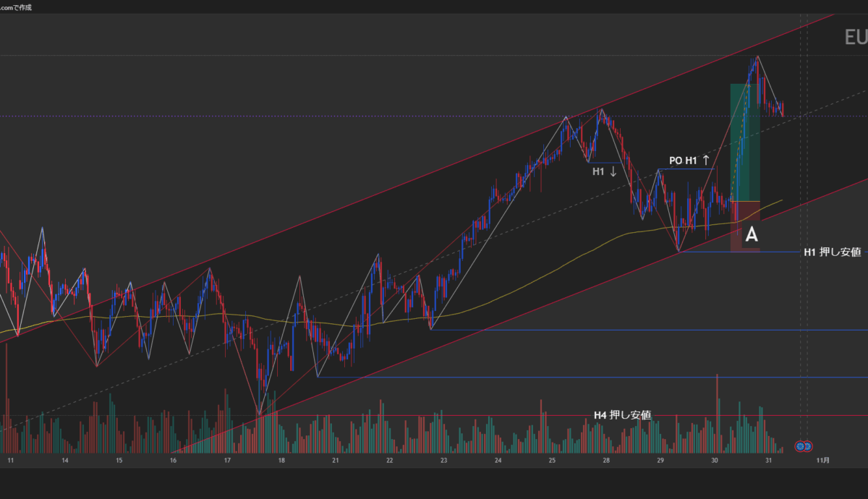Select the 'H1 ↓' chart label
Viewport: 868px width, 499px height.
(604, 171)
